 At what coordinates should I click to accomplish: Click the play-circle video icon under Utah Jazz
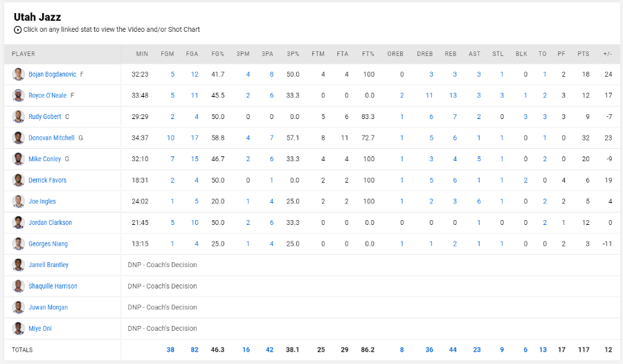(17, 30)
